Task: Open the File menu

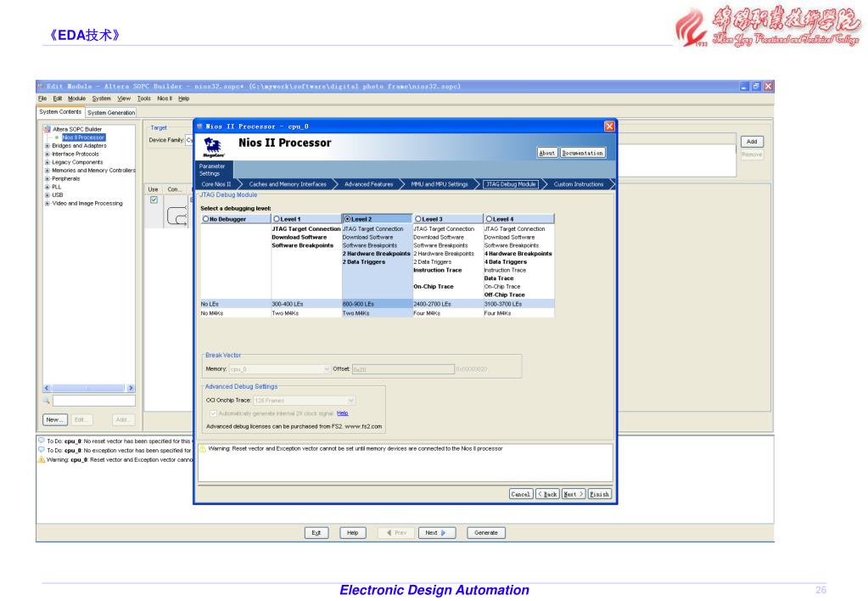Action: click(x=42, y=98)
